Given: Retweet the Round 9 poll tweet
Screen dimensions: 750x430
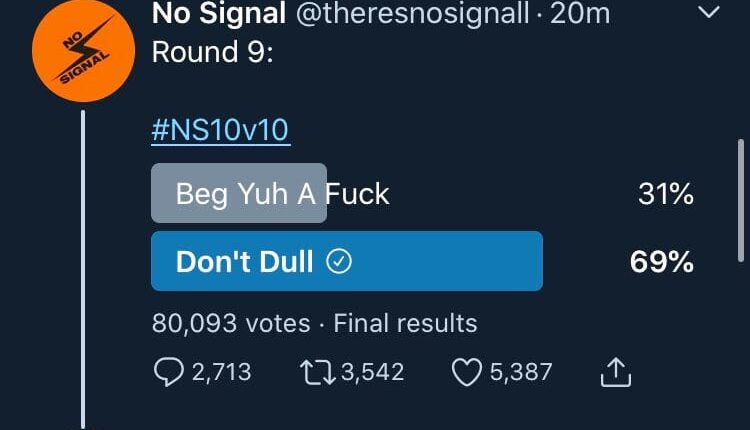Looking at the screenshot, I should (317, 373).
